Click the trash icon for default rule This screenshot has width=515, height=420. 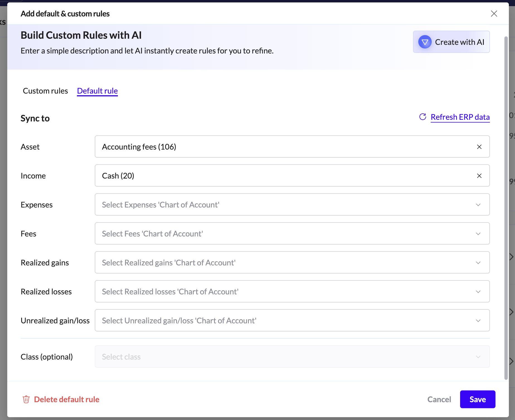(x=26, y=399)
